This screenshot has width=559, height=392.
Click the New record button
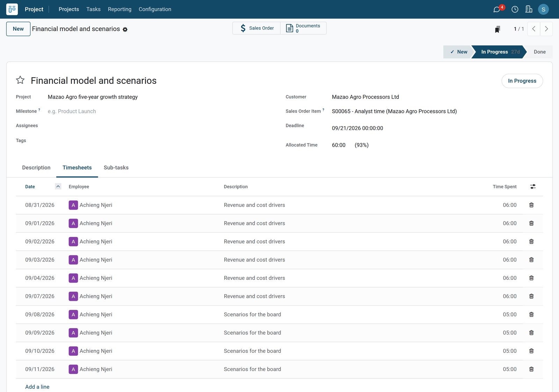click(18, 29)
